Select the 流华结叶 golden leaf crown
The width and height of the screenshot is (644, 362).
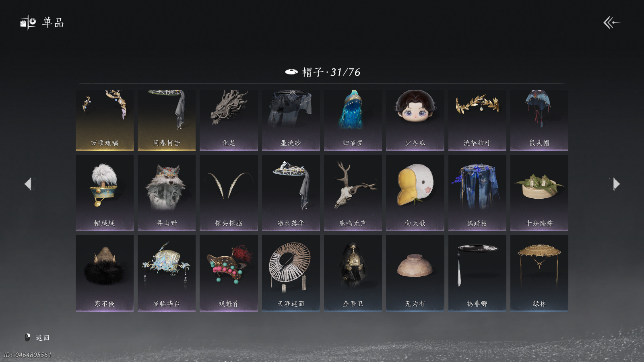[x=477, y=120]
